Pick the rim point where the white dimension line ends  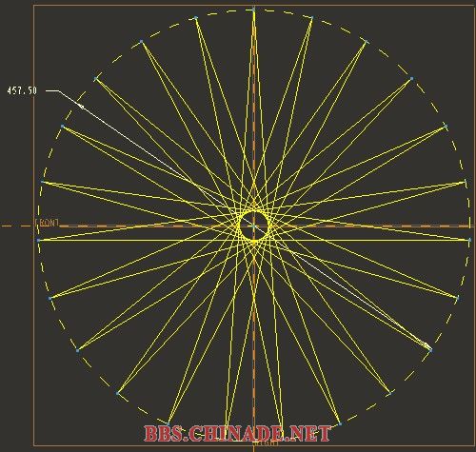click(430, 350)
